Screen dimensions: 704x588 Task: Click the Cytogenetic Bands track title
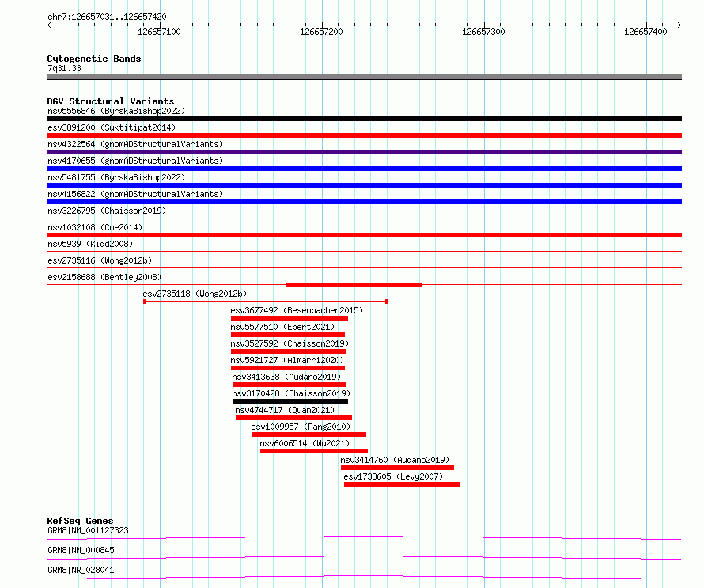pos(94,59)
